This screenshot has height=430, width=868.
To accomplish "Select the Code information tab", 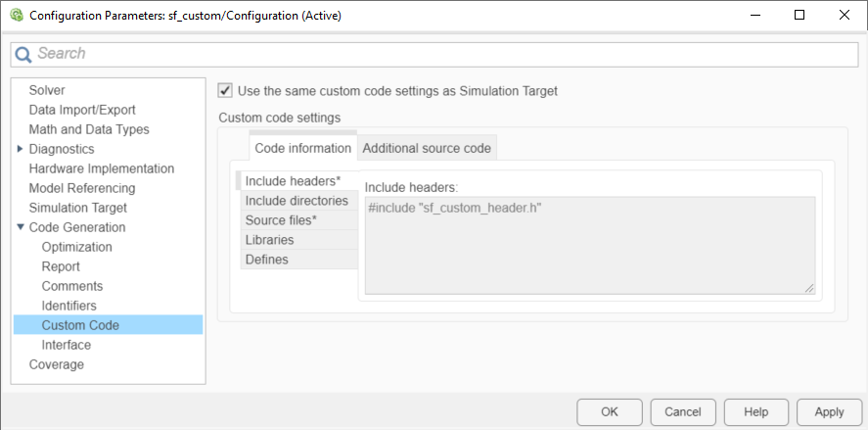I will click(302, 148).
